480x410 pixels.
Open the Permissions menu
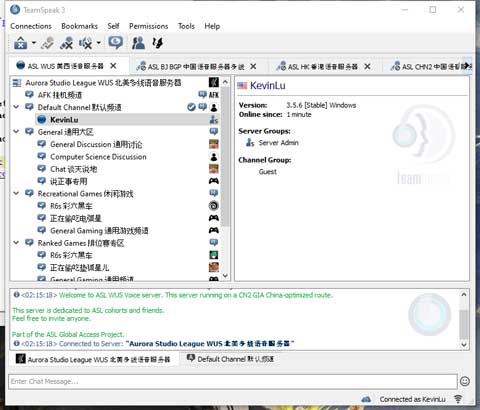tap(148, 26)
